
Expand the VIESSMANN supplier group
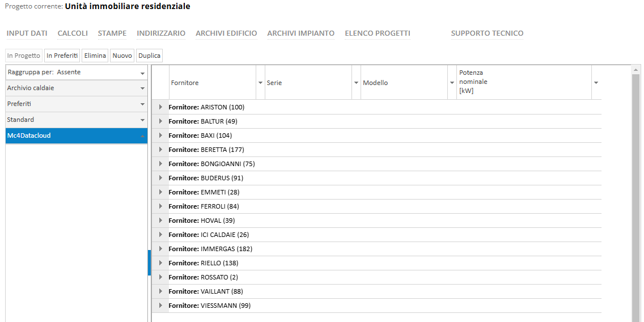click(x=160, y=306)
